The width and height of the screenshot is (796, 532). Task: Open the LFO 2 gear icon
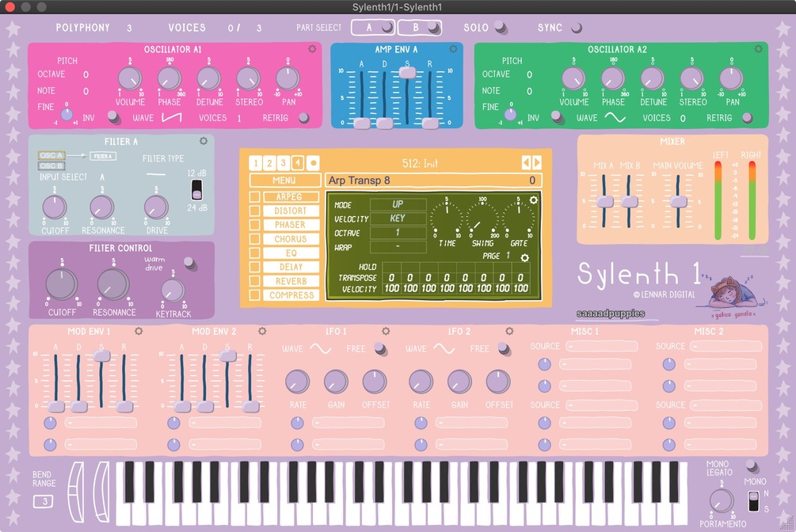[509, 331]
